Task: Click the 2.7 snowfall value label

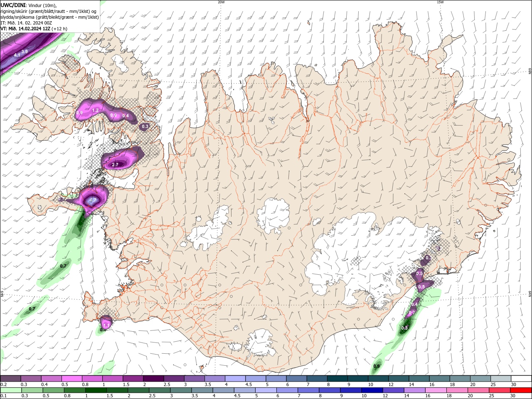Action: coord(116,165)
